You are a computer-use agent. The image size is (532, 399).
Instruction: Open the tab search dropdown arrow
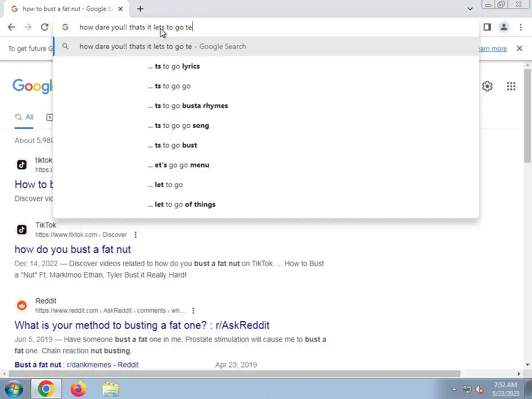(470, 9)
